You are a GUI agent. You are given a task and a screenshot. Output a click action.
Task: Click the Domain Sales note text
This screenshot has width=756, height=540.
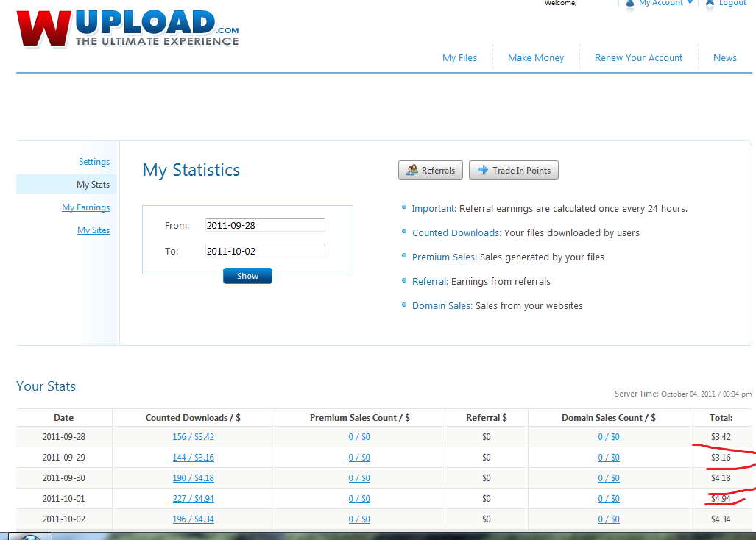497,306
